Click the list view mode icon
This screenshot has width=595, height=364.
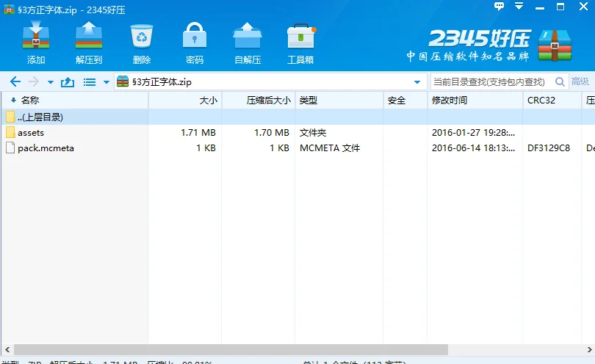90,82
